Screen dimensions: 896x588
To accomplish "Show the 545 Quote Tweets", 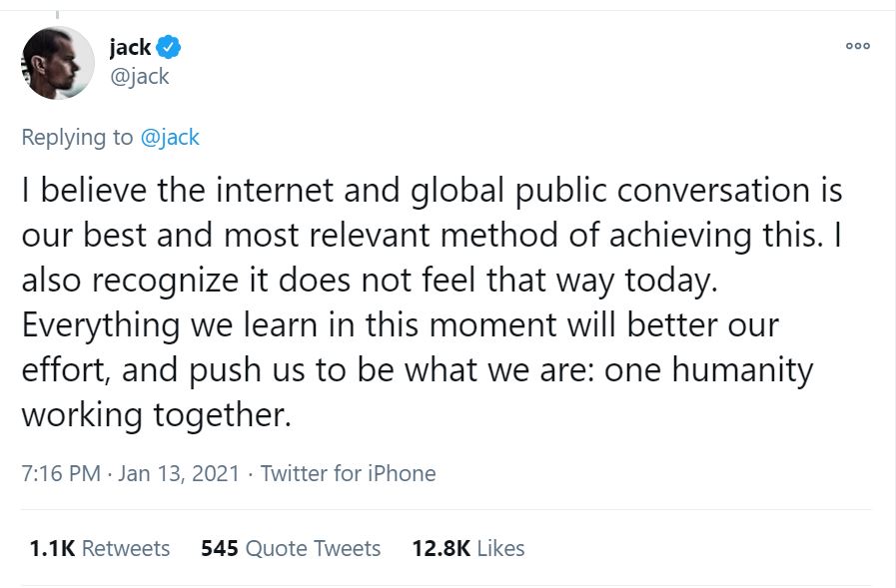I will 291,548.
